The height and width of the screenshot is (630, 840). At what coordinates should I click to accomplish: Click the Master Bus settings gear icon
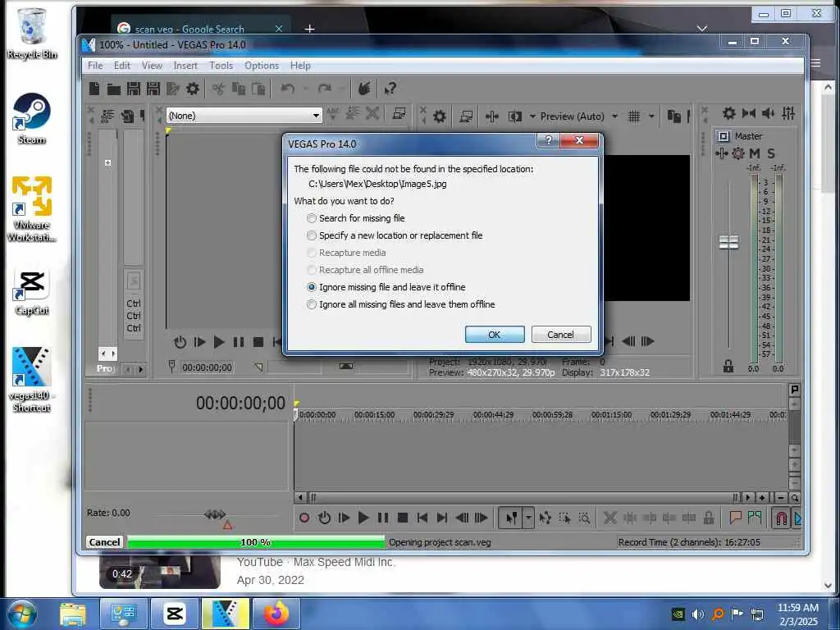[728, 113]
